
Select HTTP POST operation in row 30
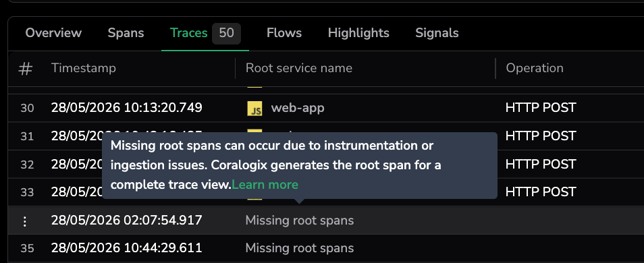[541, 108]
